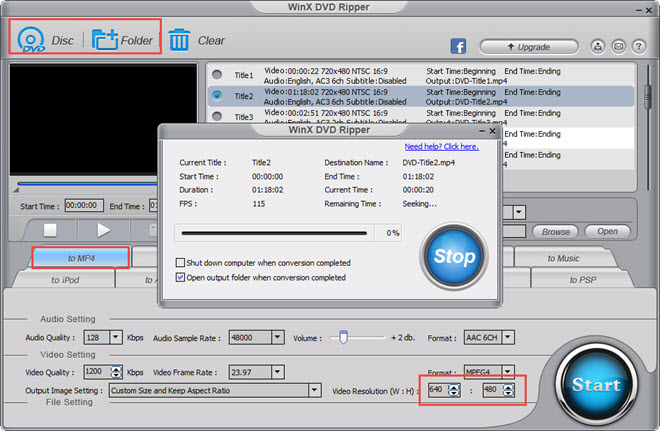
Task: Click the Volume slider handle
Action: click(x=342, y=338)
